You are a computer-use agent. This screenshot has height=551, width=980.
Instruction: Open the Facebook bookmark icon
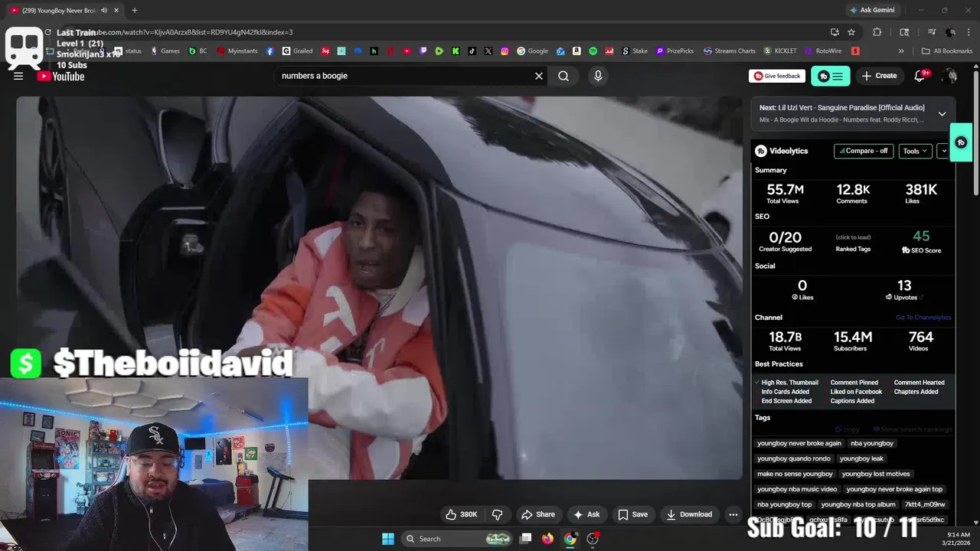pos(270,51)
